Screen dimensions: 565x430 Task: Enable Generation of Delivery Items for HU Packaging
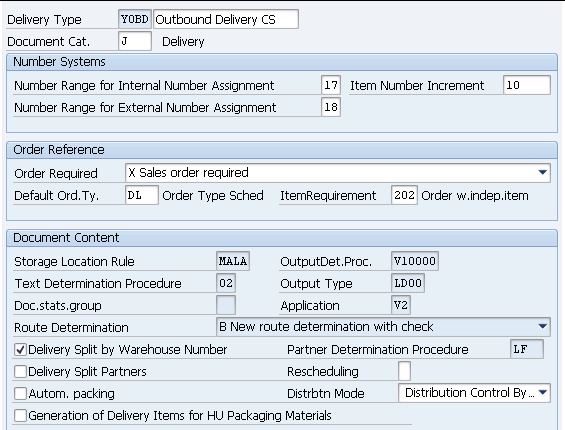coord(20,416)
